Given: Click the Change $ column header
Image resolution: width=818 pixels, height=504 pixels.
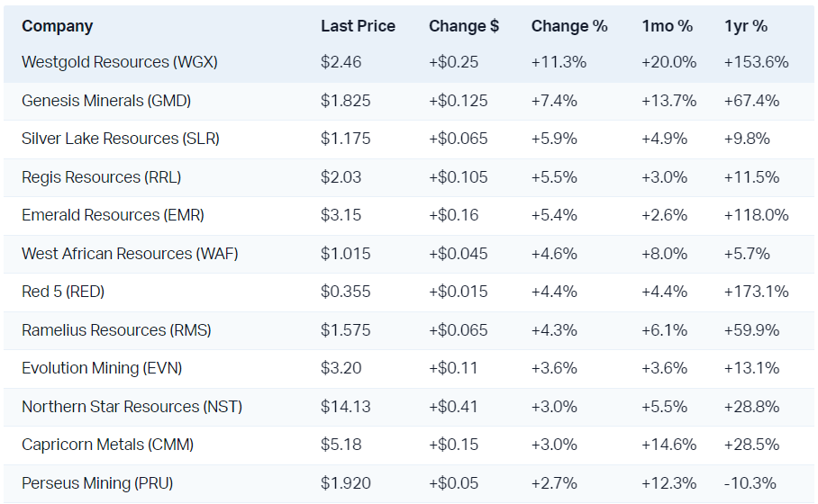Looking at the screenshot, I should point(464,26).
